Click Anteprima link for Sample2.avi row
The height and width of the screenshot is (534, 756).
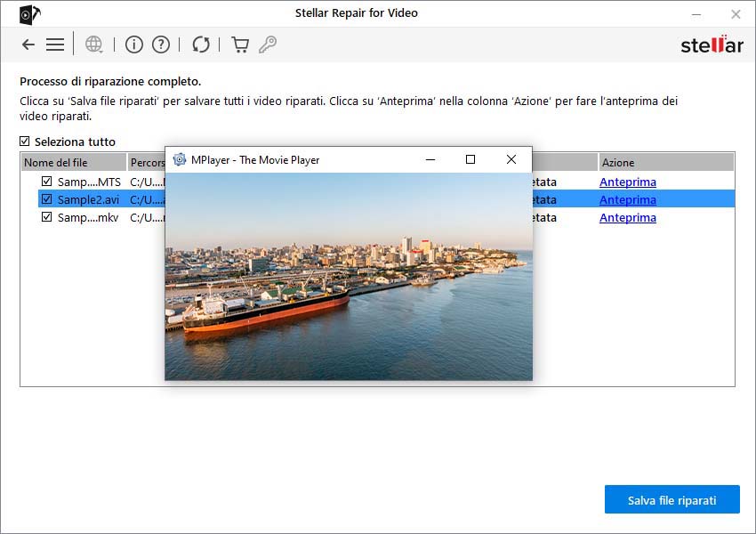point(627,199)
